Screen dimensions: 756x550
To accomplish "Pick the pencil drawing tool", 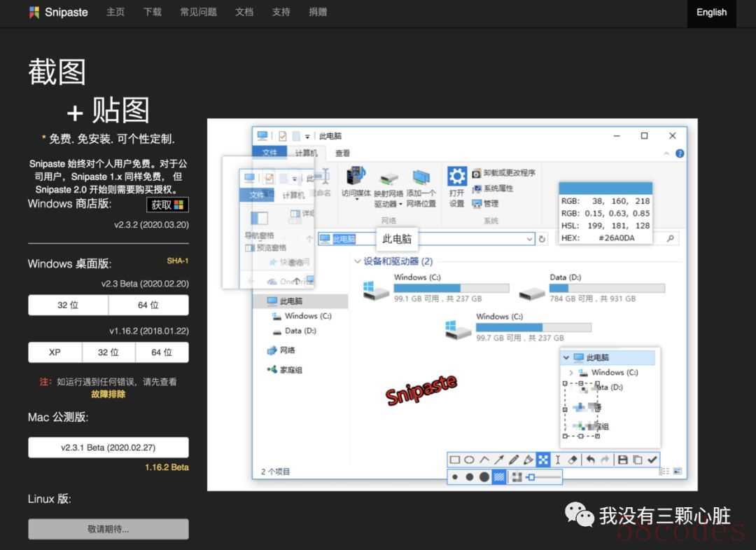I will (x=514, y=460).
